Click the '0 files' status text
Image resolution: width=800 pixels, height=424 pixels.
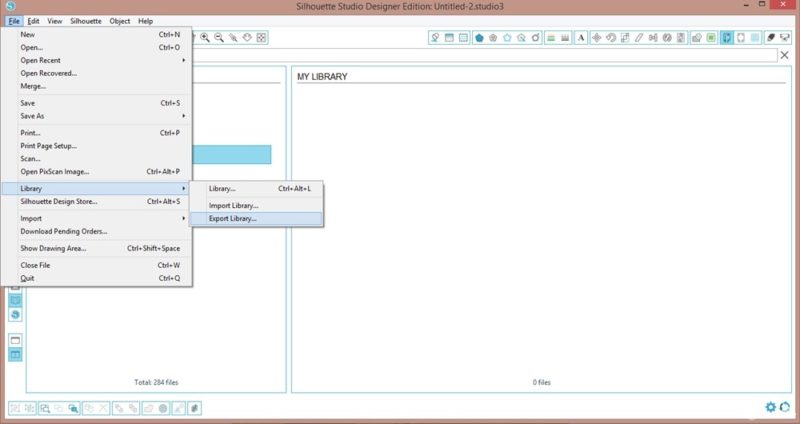pos(541,382)
